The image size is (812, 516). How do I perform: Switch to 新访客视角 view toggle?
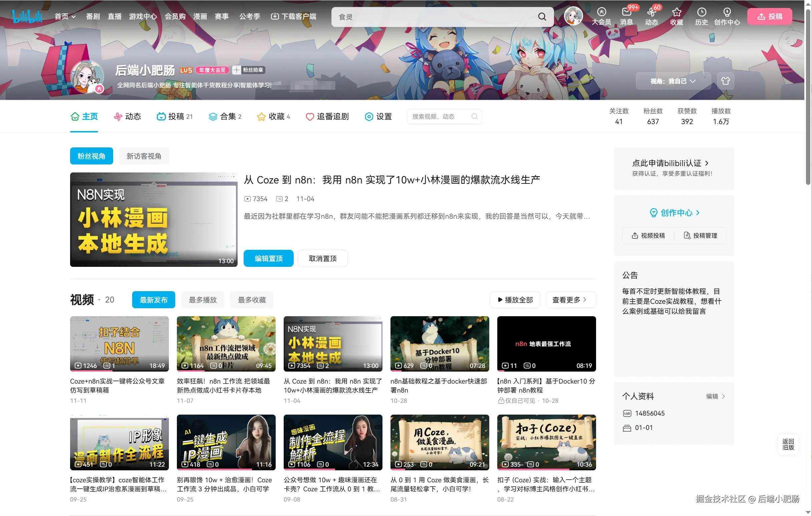144,156
